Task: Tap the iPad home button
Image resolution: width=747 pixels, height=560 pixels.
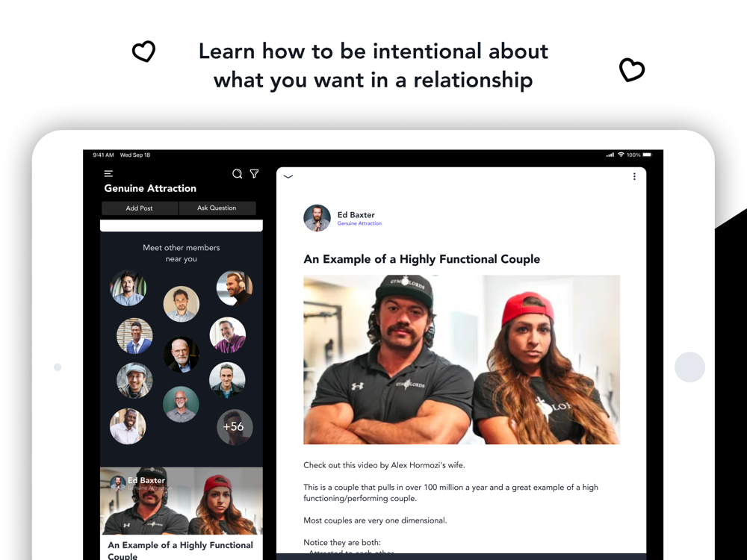Action: tap(689, 367)
